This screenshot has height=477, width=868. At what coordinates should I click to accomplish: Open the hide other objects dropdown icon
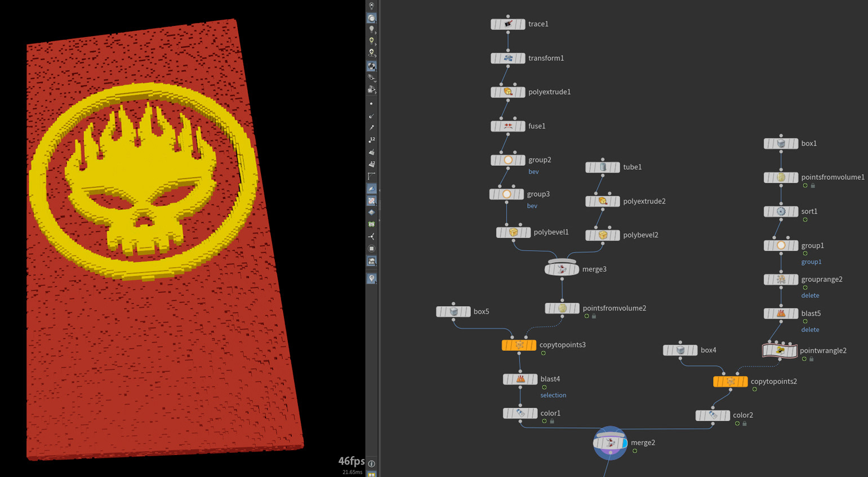(372, 90)
